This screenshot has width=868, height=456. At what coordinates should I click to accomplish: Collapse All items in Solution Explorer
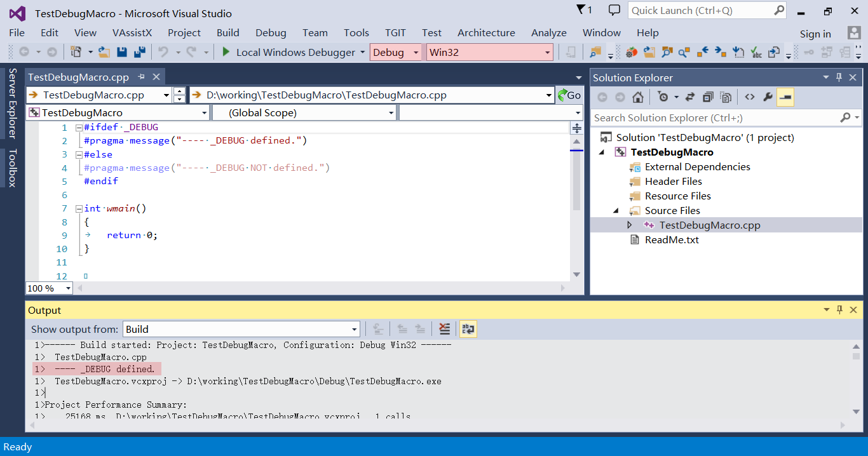point(708,97)
